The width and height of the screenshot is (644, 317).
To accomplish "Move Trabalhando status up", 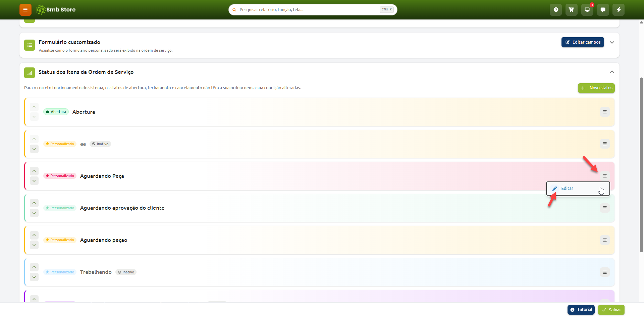I will tap(34, 267).
